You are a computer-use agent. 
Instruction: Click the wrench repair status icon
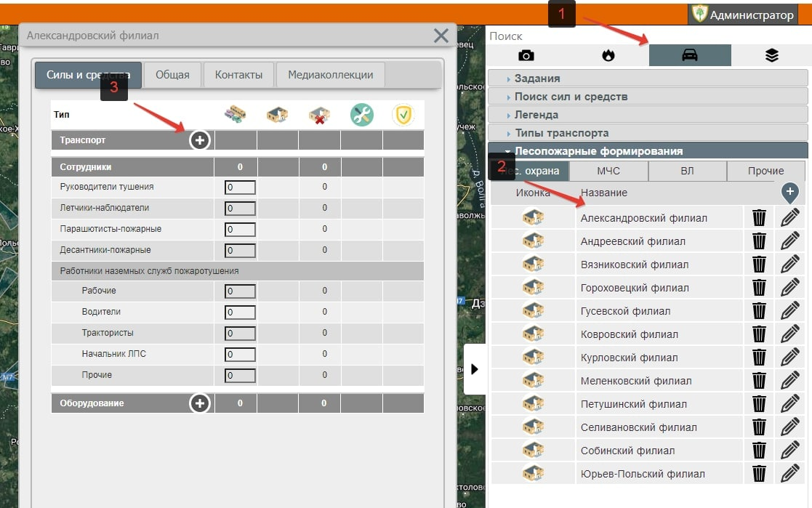tap(361, 114)
